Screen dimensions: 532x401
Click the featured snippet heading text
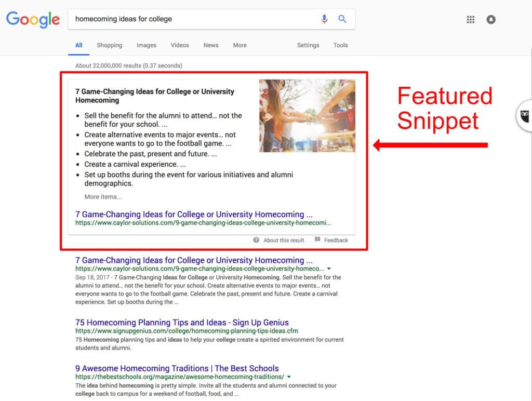click(x=155, y=96)
